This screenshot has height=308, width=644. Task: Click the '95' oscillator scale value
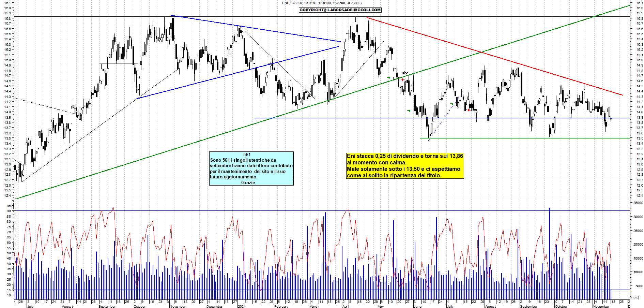tap(8, 206)
